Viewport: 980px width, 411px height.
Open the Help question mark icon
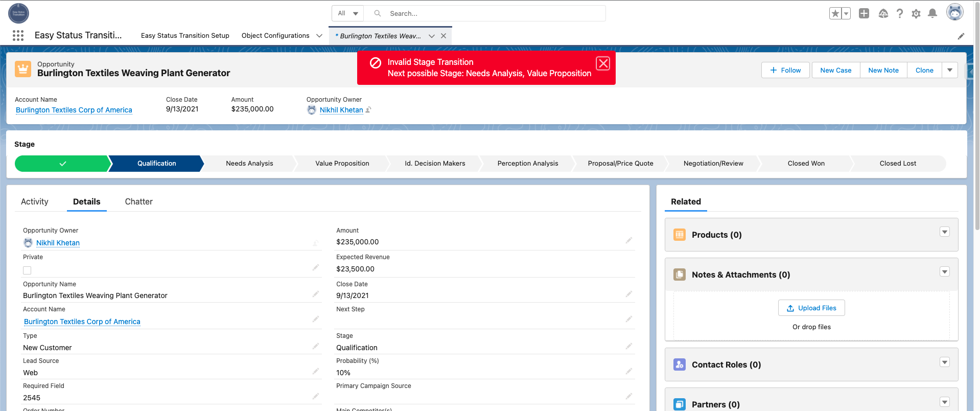point(900,14)
